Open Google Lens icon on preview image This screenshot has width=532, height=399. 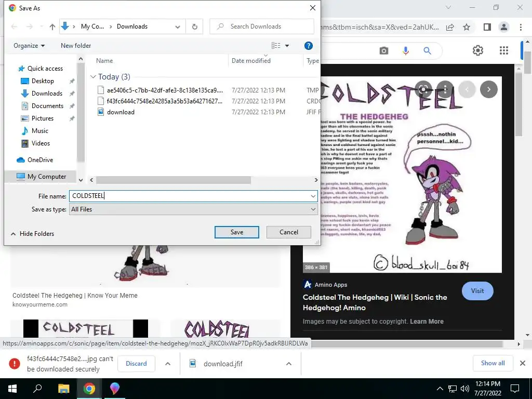(423, 89)
